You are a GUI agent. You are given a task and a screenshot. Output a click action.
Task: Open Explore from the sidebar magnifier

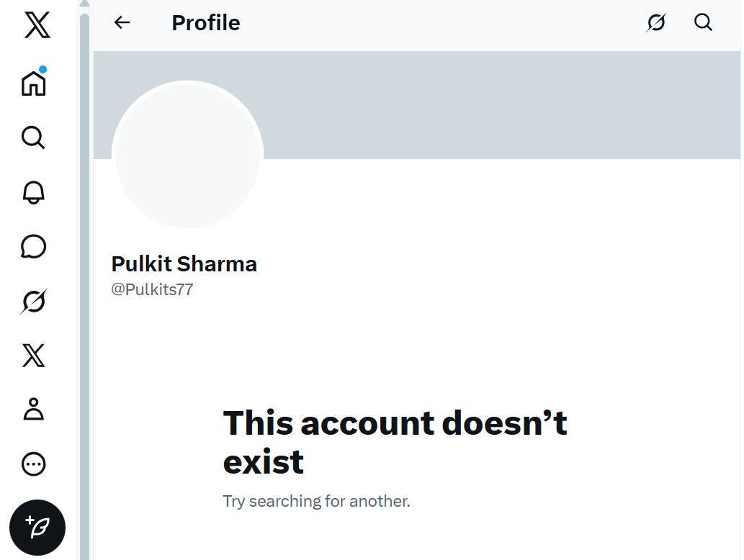pyautogui.click(x=33, y=137)
